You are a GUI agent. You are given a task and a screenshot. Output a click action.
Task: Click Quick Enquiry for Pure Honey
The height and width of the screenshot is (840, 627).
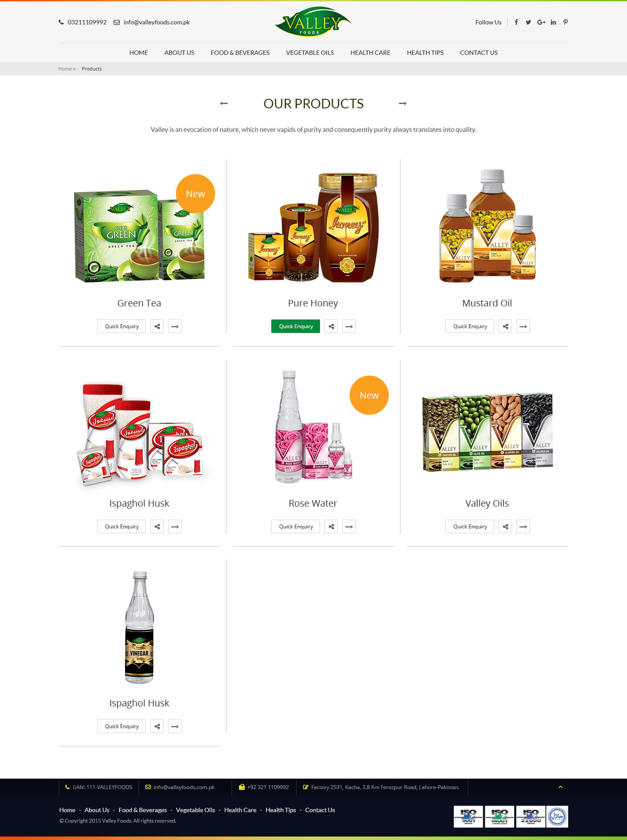pos(296,326)
